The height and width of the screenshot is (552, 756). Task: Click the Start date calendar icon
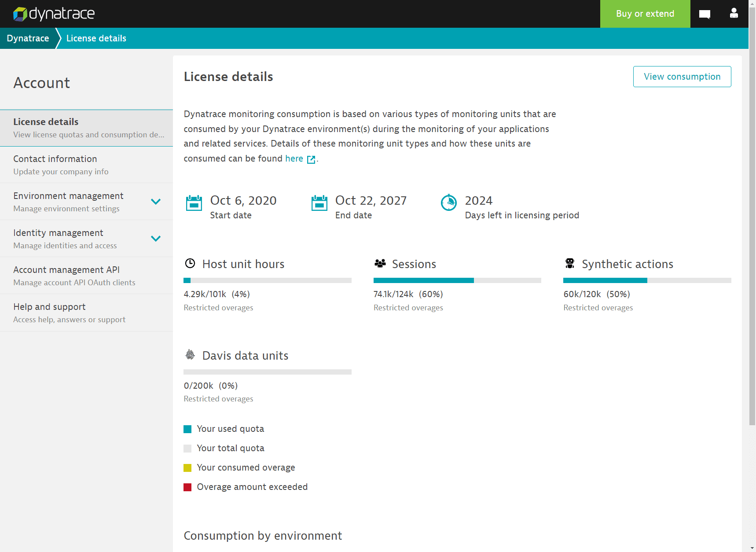(x=194, y=203)
